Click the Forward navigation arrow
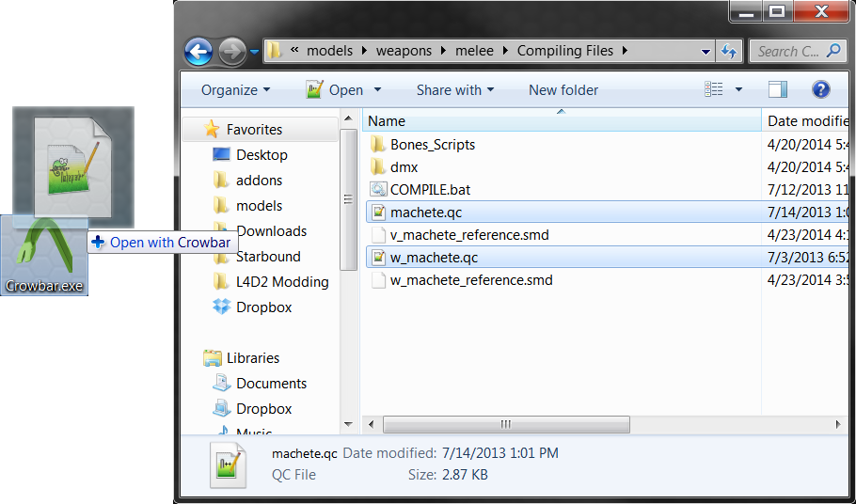 click(x=232, y=52)
